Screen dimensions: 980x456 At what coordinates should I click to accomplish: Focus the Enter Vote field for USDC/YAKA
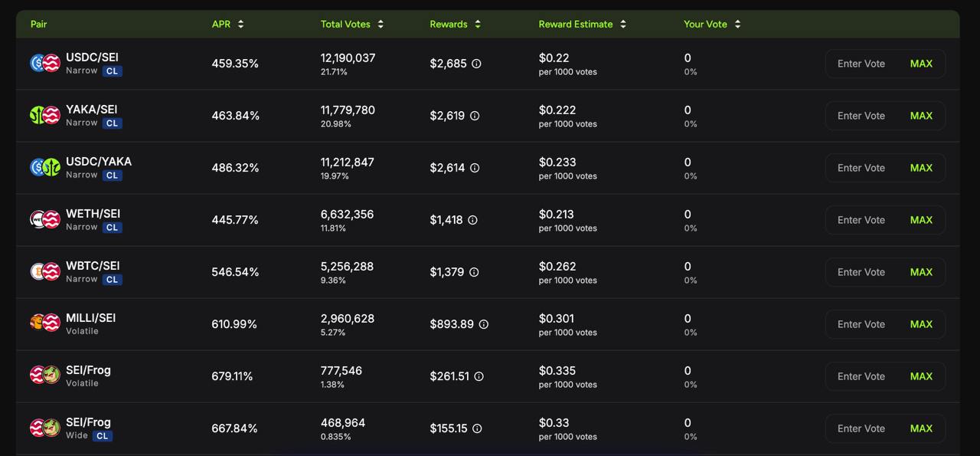point(861,168)
